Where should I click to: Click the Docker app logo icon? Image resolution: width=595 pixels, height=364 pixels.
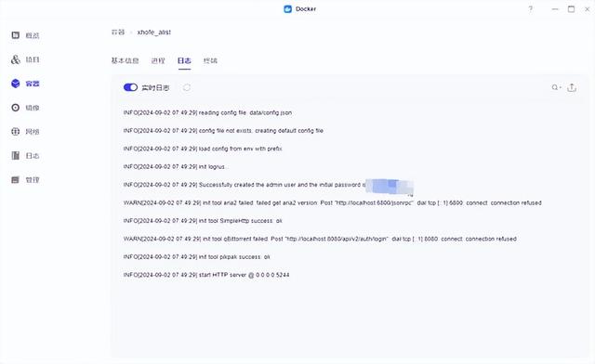[287, 9]
